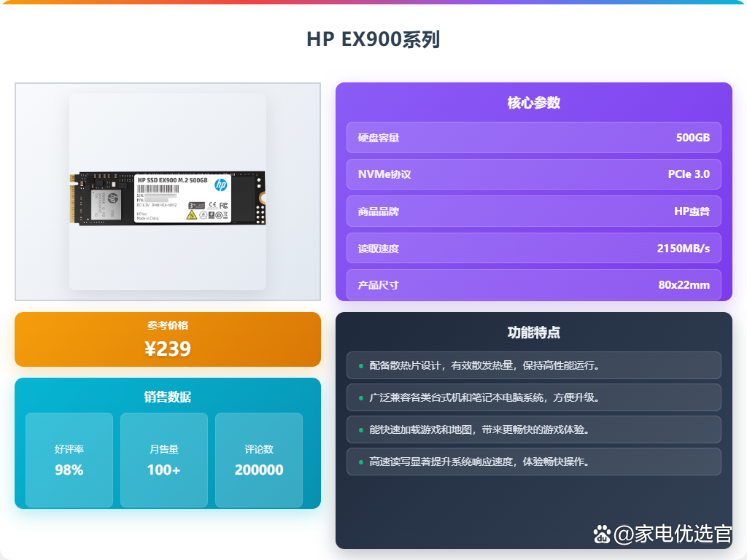Click the 核心参数 heading
Image resolution: width=747 pixels, height=560 pixels.
[x=533, y=102]
